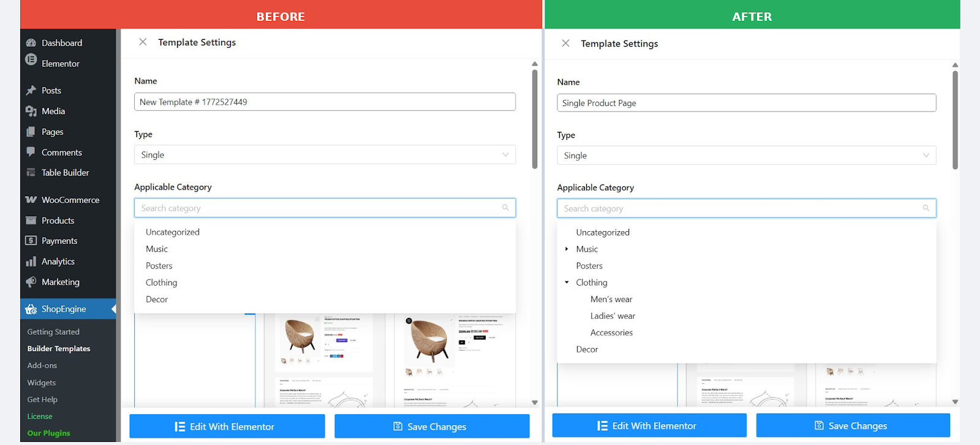Go to the Add-ons submenu item
This screenshot has width=980, height=445.
click(x=42, y=365)
